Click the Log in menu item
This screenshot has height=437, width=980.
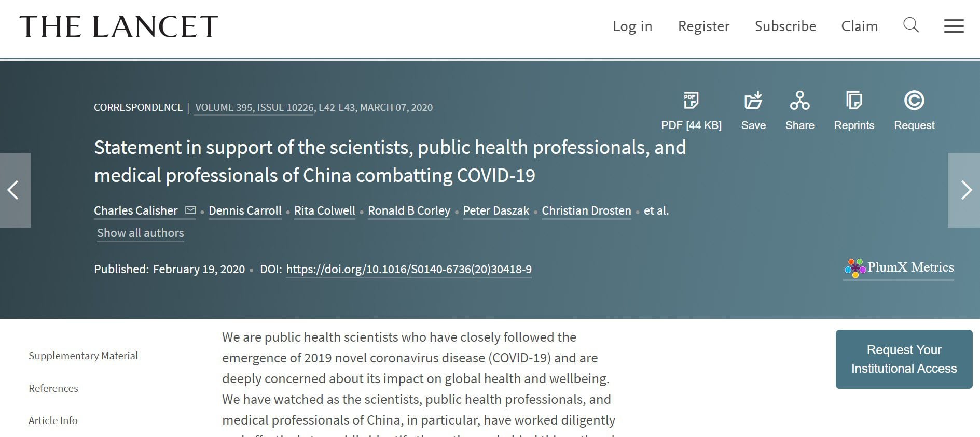[x=632, y=26]
